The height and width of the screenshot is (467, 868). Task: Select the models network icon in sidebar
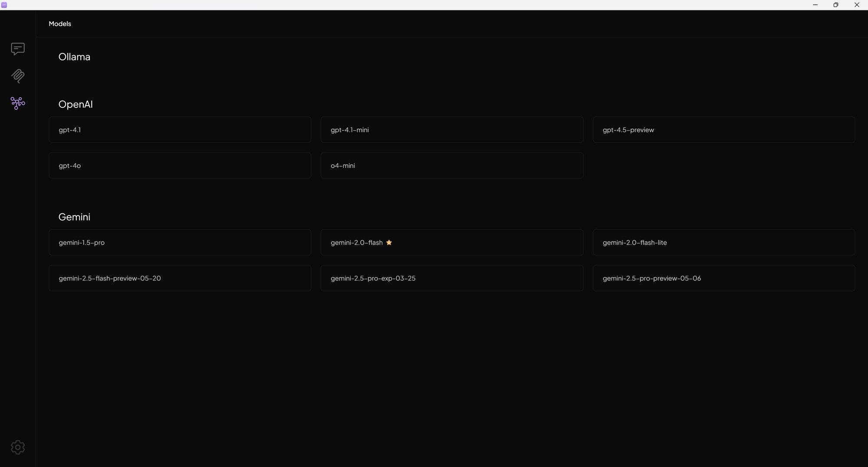(18, 103)
